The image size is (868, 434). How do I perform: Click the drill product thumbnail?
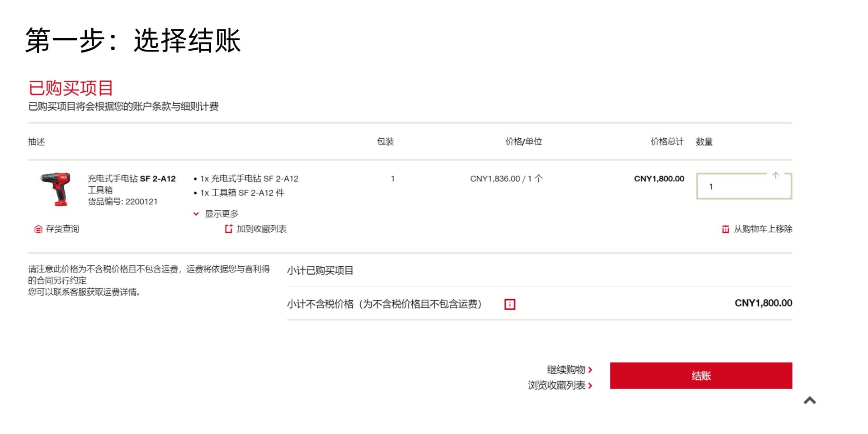[56, 189]
